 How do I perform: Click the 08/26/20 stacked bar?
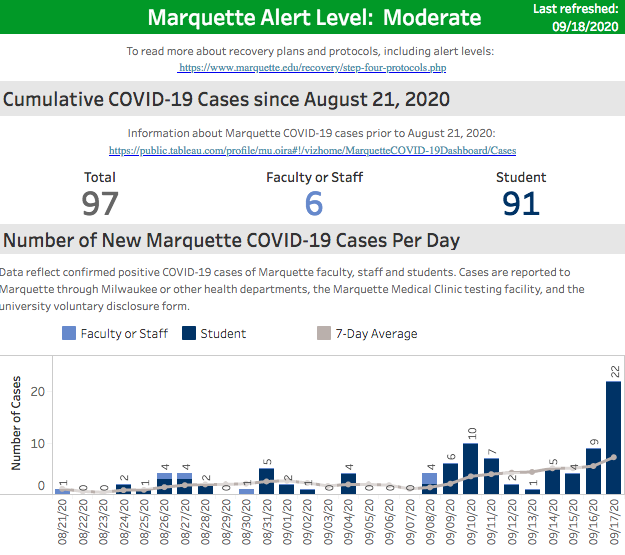pyautogui.click(x=164, y=484)
